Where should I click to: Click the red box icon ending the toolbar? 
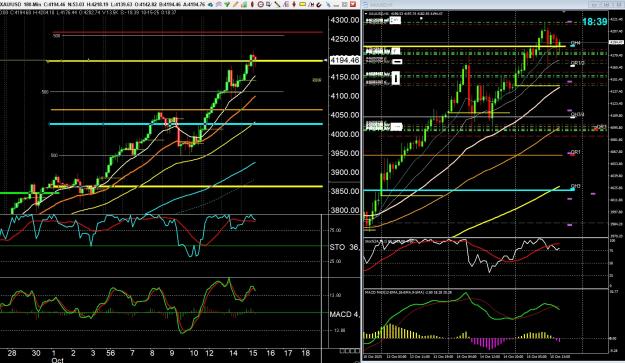[x=353, y=4]
